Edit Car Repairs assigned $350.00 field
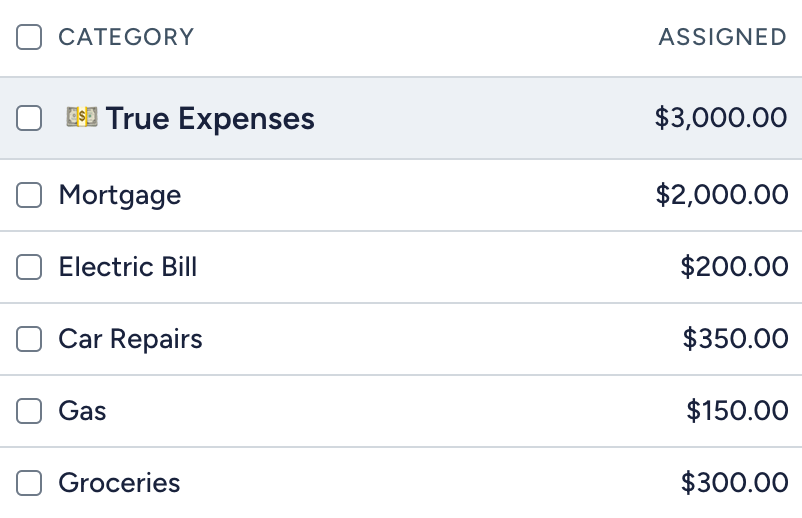Image resolution: width=802 pixels, height=518 pixels. tap(735, 339)
